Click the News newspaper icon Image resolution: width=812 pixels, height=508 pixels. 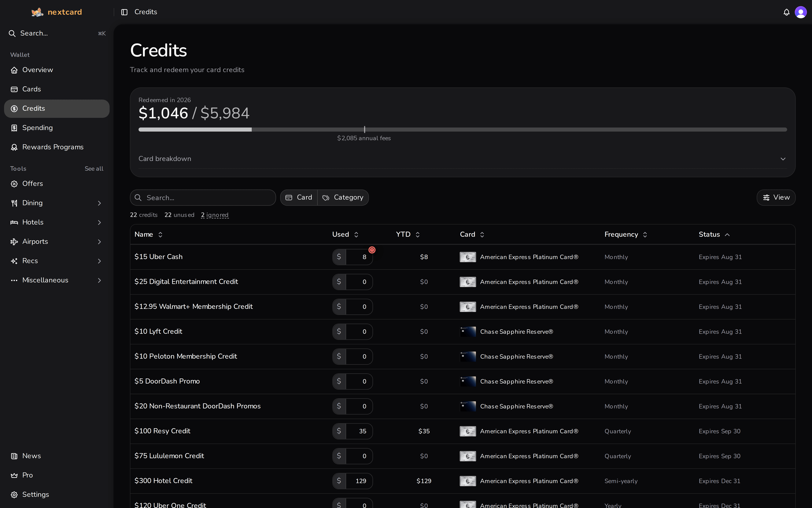pos(14,456)
